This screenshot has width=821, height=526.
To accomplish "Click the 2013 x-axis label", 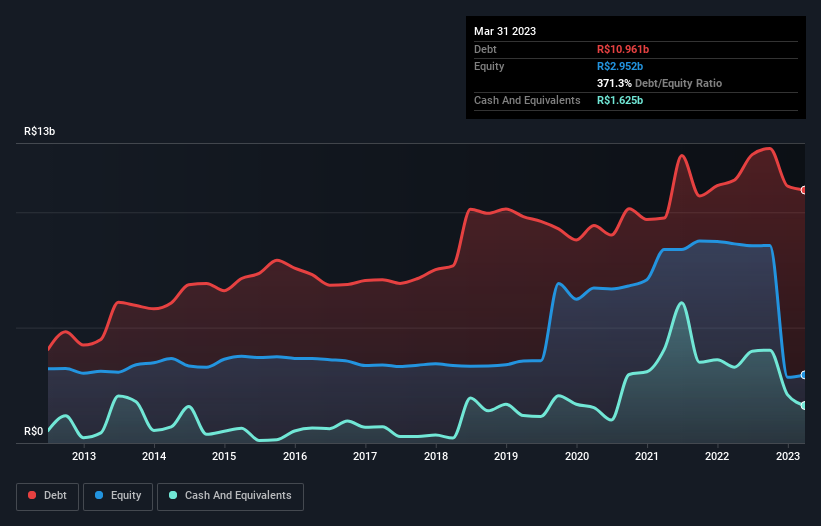I will point(84,456).
